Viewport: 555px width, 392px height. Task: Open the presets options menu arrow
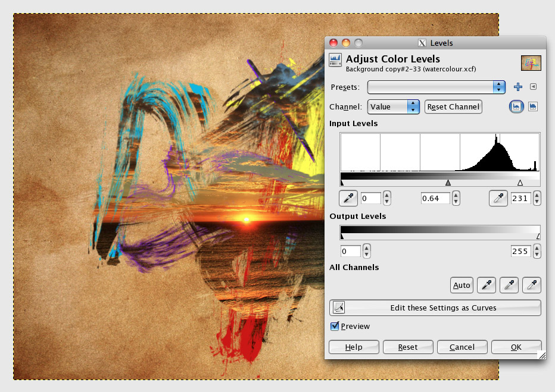pyautogui.click(x=533, y=87)
